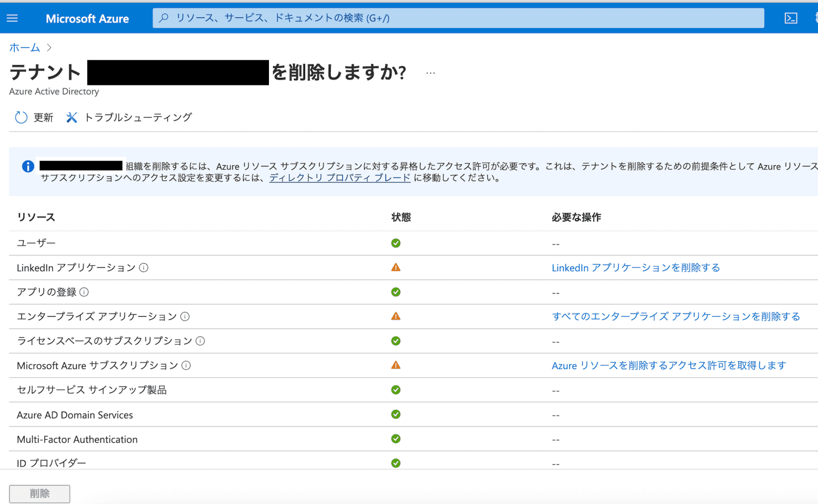Open トラブルシューティング troubleshooting tool

click(129, 118)
